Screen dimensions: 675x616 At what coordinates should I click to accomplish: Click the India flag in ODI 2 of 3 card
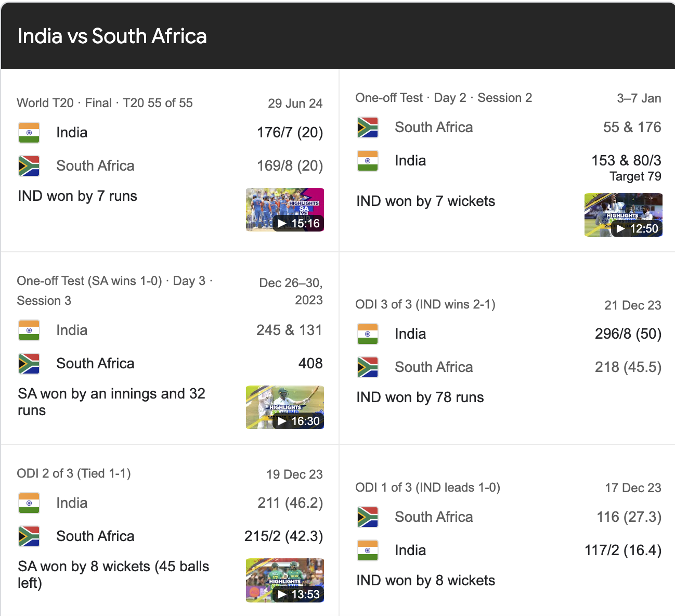coord(29,503)
